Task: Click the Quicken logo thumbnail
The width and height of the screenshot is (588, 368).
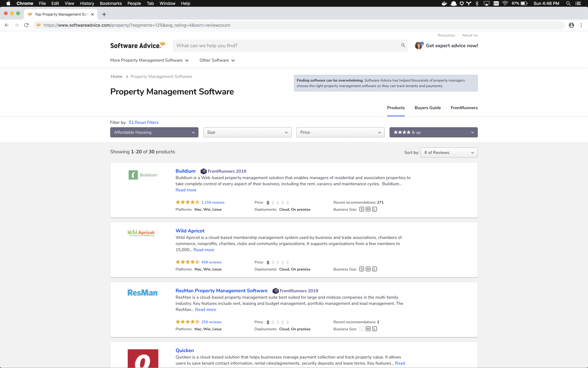Action: coord(143,358)
